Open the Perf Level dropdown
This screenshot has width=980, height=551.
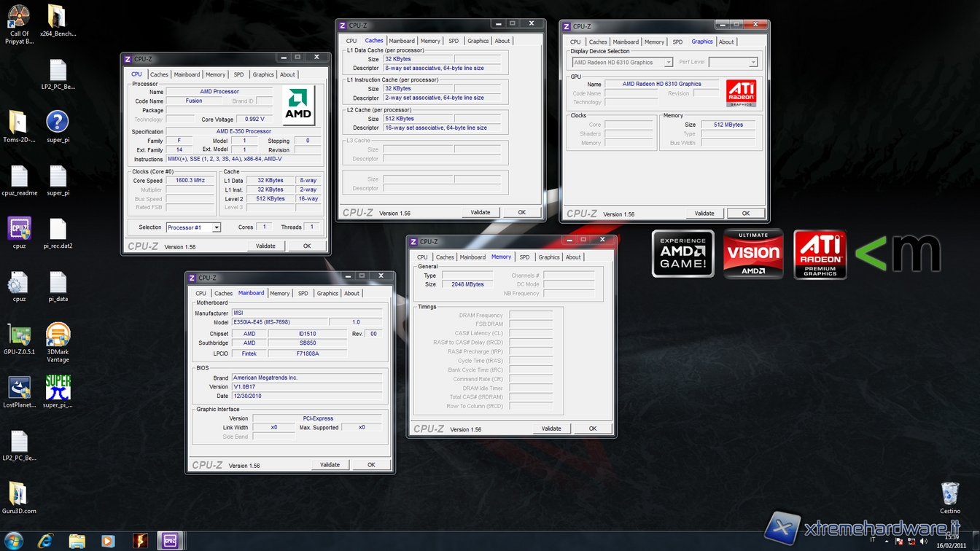coord(753,63)
